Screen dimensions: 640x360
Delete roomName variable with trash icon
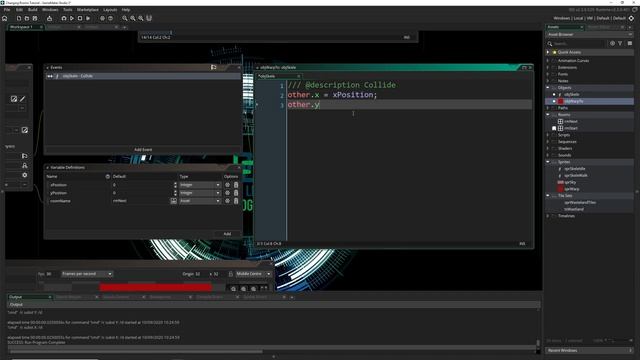tap(236, 201)
